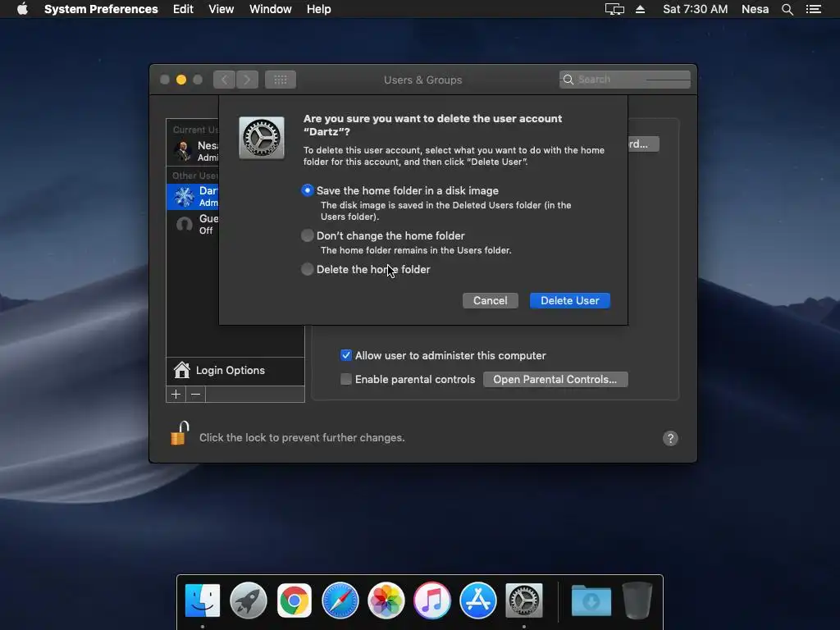Open the Edit menu

183,9
